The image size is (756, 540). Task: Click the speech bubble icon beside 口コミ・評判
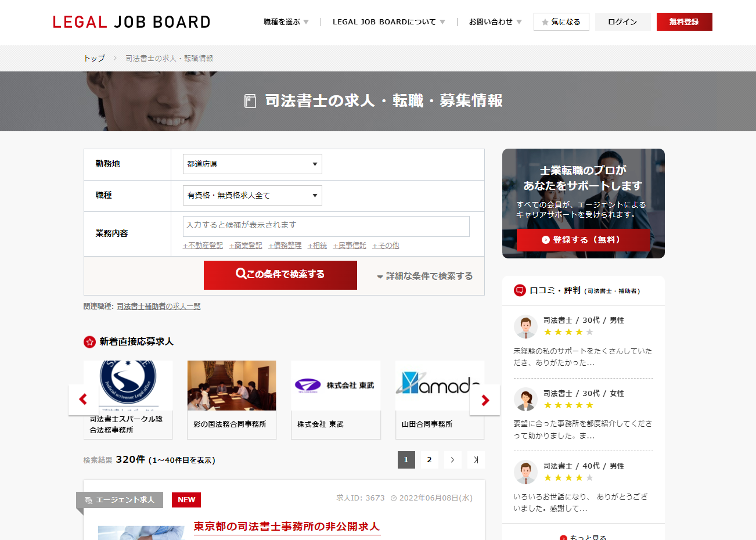pos(520,290)
